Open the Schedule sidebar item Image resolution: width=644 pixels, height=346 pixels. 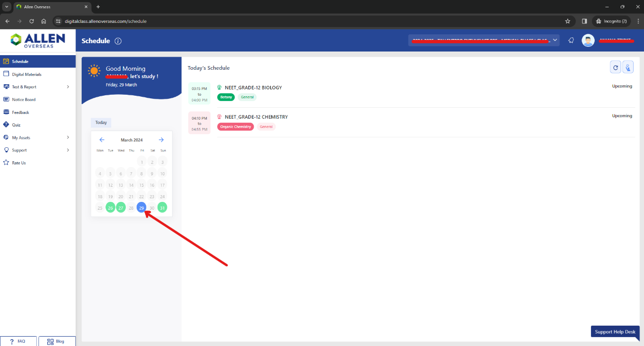pos(37,61)
